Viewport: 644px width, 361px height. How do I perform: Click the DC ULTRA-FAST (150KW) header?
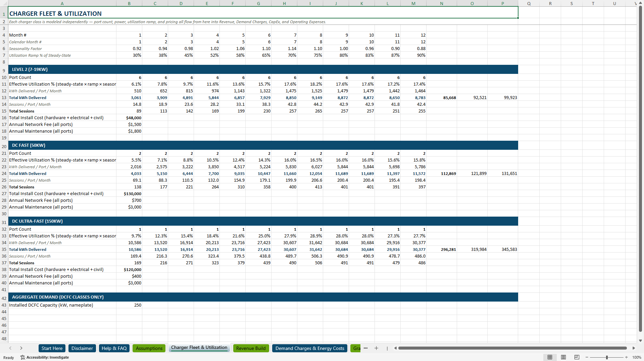[263, 221]
